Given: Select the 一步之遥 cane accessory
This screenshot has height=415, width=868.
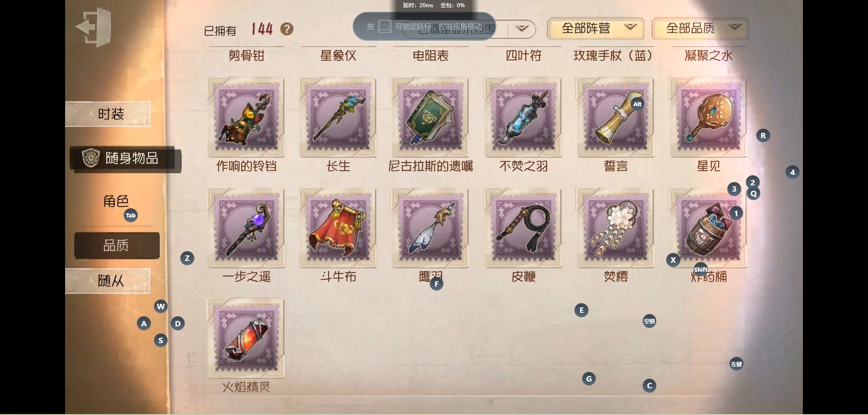Looking at the screenshot, I should 246,227.
